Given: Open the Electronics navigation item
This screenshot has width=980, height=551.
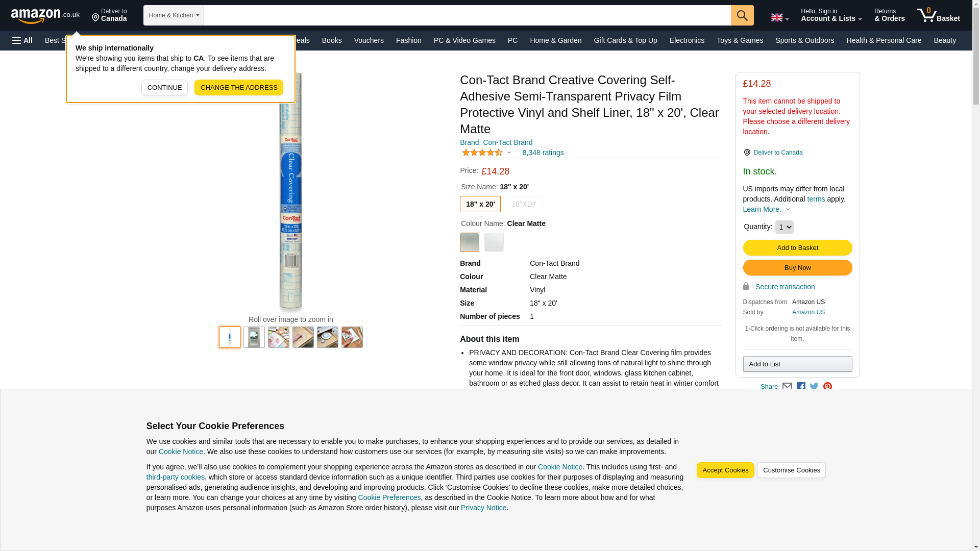Looking at the screenshot, I should [687, 40].
